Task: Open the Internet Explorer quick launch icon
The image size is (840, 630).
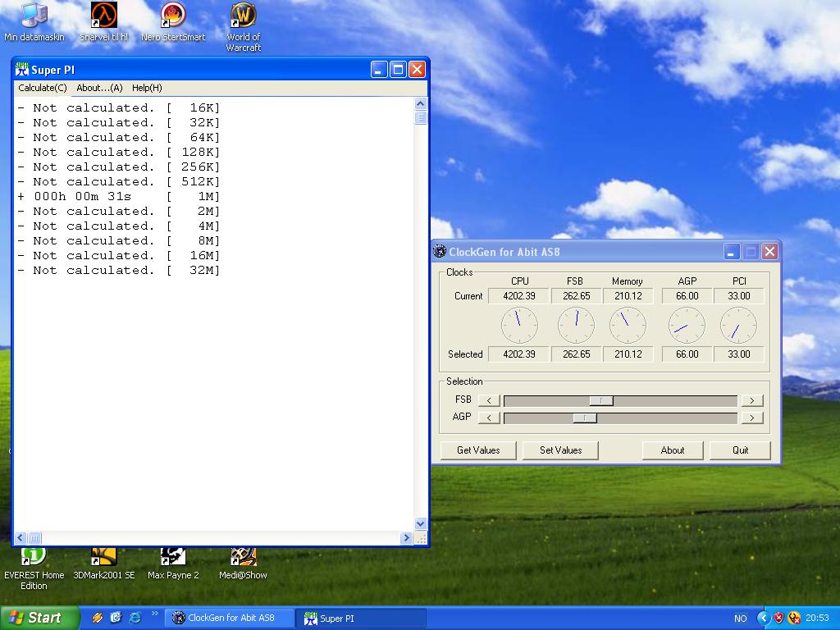Action: click(x=135, y=618)
